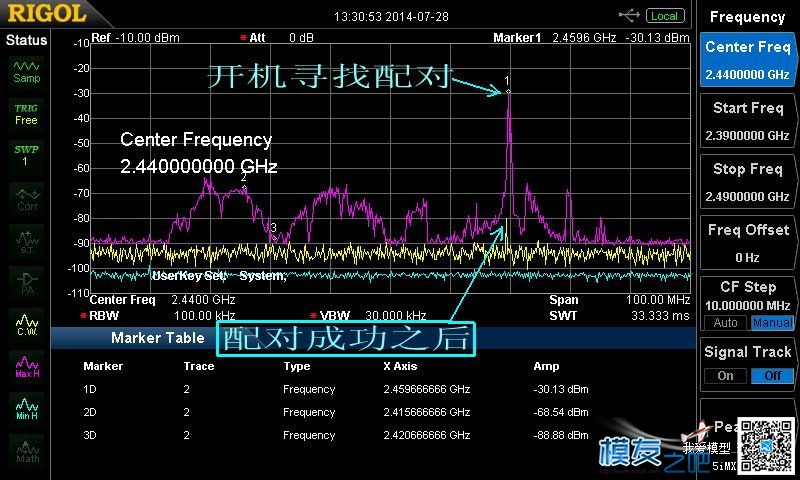Image resolution: width=800 pixels, height=480 pixels.
Task: Click the SWT 33.333 ms readout
Action: tap(619, 316)
